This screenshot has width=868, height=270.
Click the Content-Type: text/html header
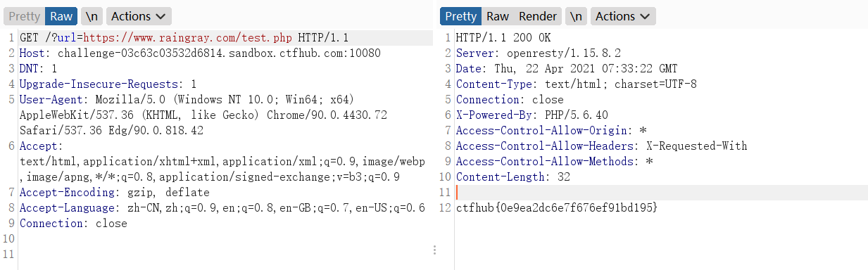577,84
